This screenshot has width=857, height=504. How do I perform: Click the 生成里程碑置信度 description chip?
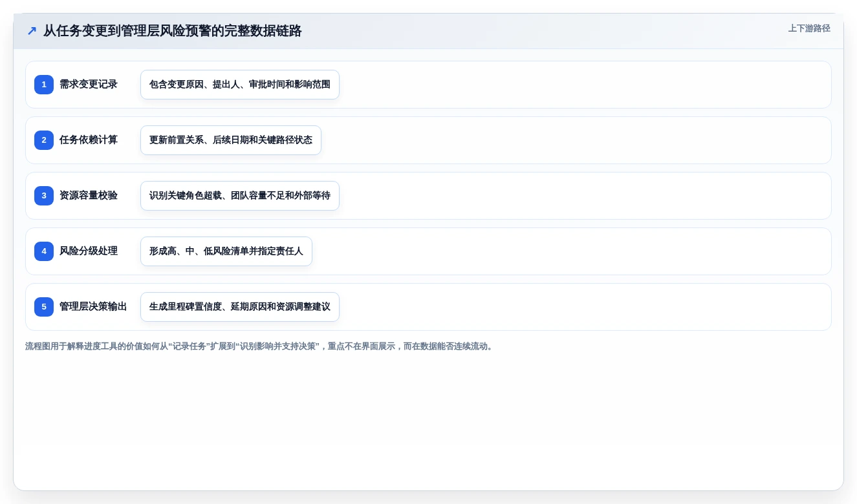pos(240,307)
